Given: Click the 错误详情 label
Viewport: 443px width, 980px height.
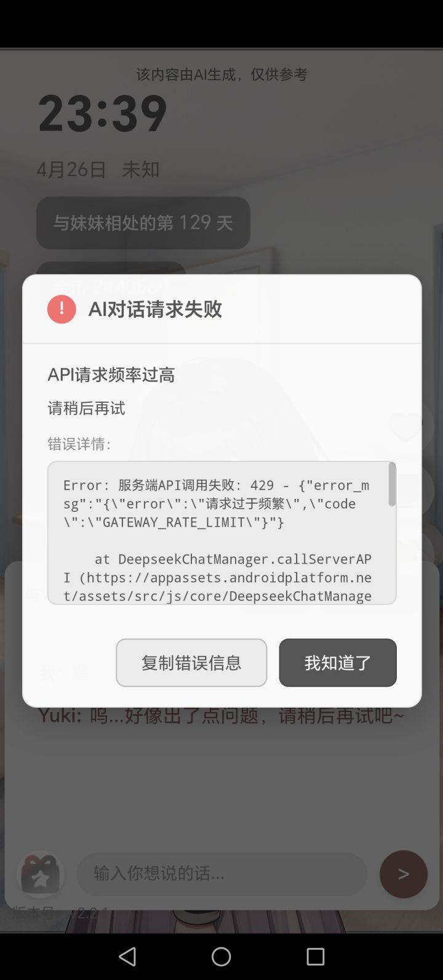Looking at the screenshot, I should (x=79, y=444).
